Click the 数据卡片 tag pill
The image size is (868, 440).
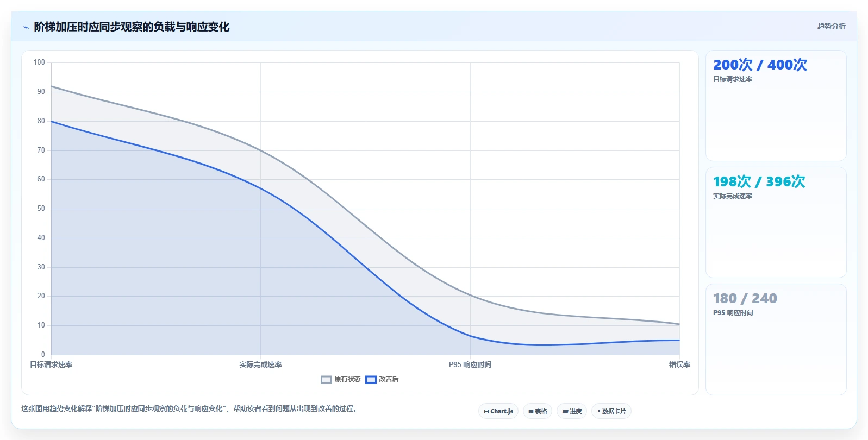(x=611, y=411)
